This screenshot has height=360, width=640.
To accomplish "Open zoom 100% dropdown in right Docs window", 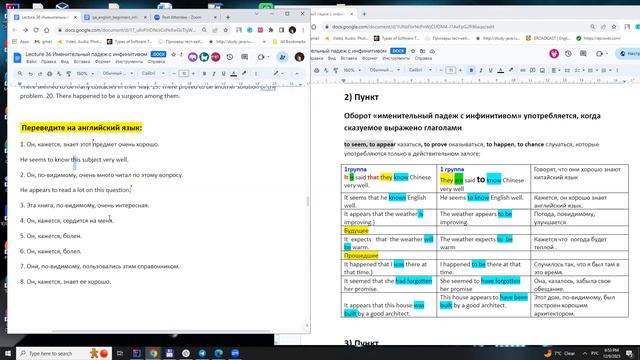I will [x=352, y=70].
